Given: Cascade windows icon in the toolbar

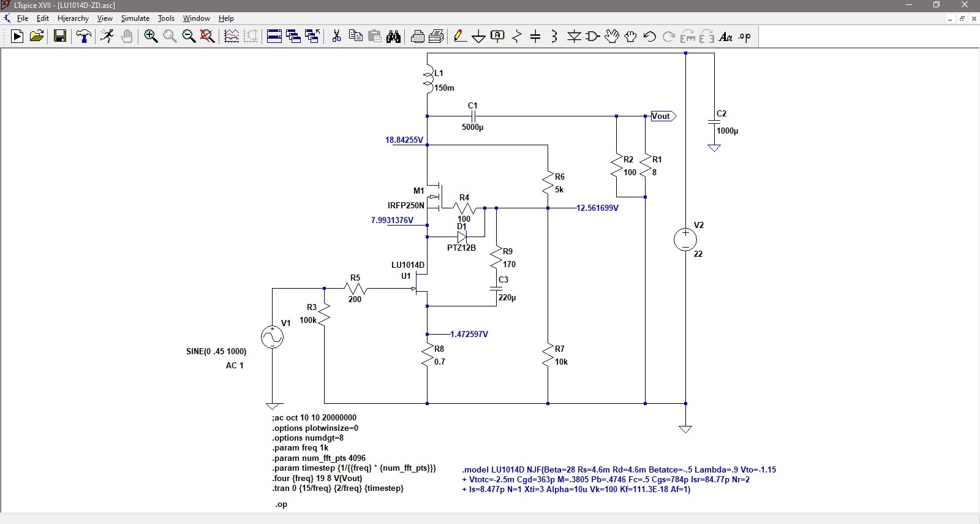Looking at the screenshot, I should [293, 37].
